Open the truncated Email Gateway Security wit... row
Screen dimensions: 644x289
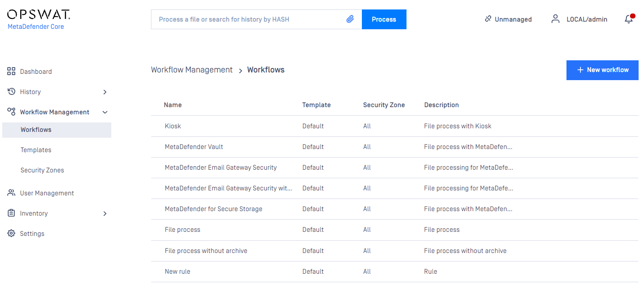395,188
